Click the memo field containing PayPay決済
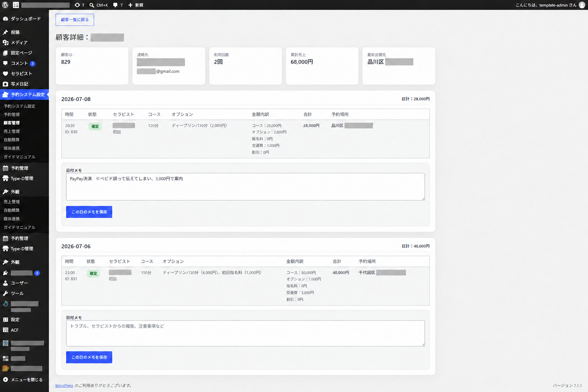 245,187
